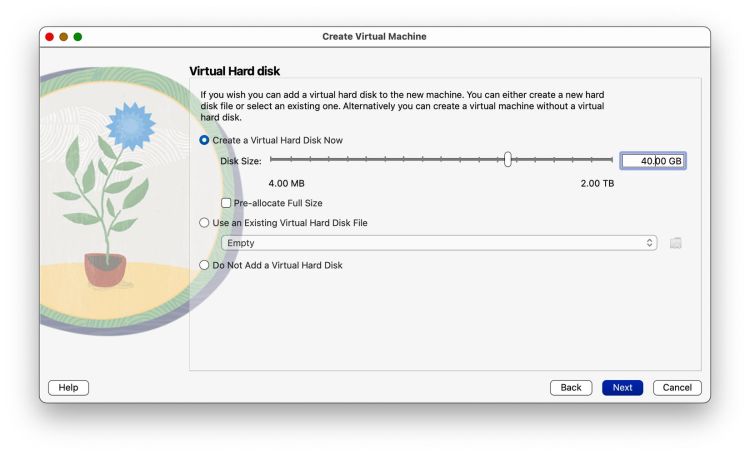Click the folder icon to choose a disk file
Image resolution: width=750 pixels, height=455 pixels.
[675, 243]
